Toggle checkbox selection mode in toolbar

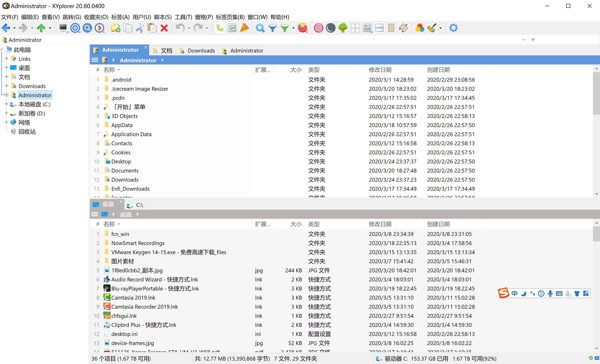point(232,28)
